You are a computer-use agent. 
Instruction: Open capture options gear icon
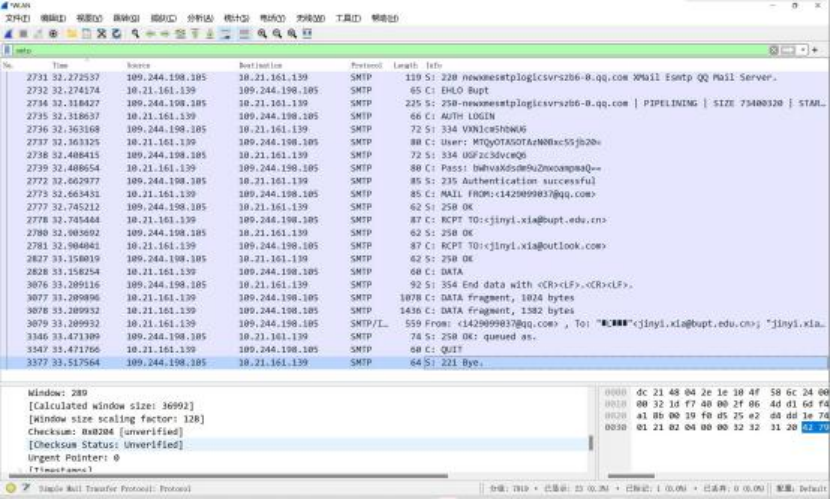coord(53,34)
